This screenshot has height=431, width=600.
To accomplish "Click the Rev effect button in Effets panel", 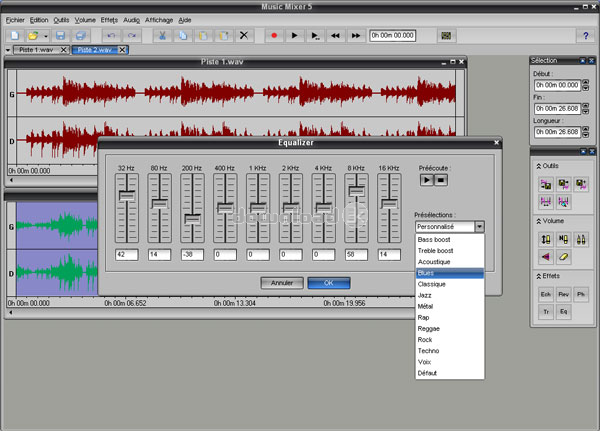I will pos(563,294).
